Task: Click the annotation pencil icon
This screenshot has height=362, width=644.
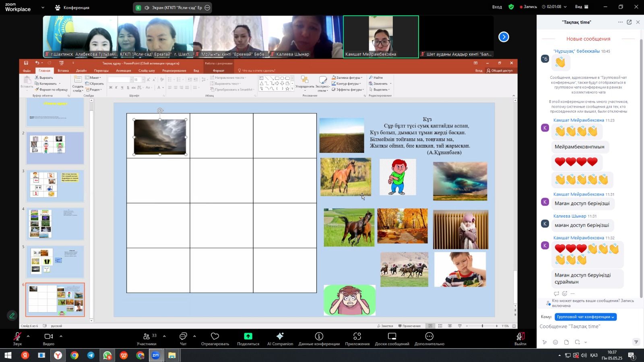Action: [x=12, y=316]
